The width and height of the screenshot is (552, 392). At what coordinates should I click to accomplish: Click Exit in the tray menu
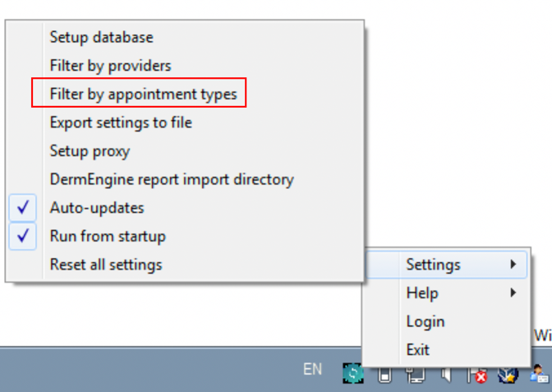pos(417,350)
